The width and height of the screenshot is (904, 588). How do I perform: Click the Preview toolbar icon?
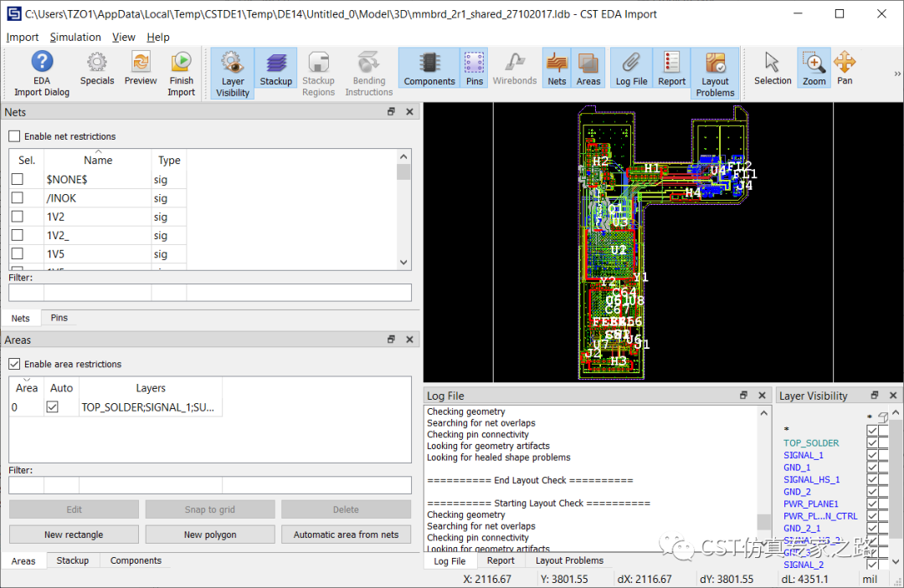point(141,69)
